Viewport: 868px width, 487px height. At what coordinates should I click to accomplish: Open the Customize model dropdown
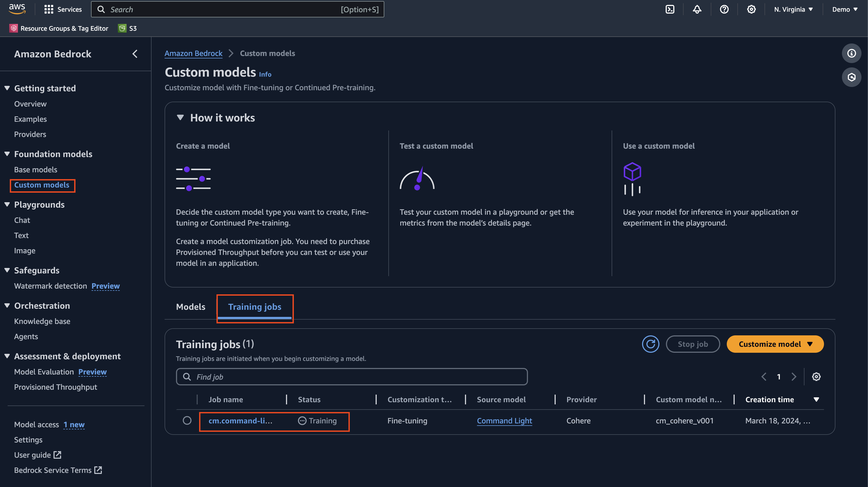[775, 344]
